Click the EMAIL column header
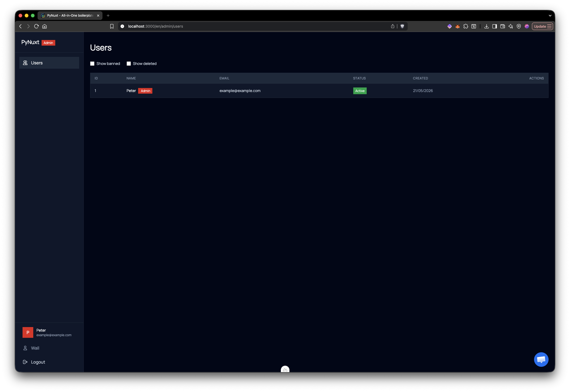 click(x=224, y=78)
